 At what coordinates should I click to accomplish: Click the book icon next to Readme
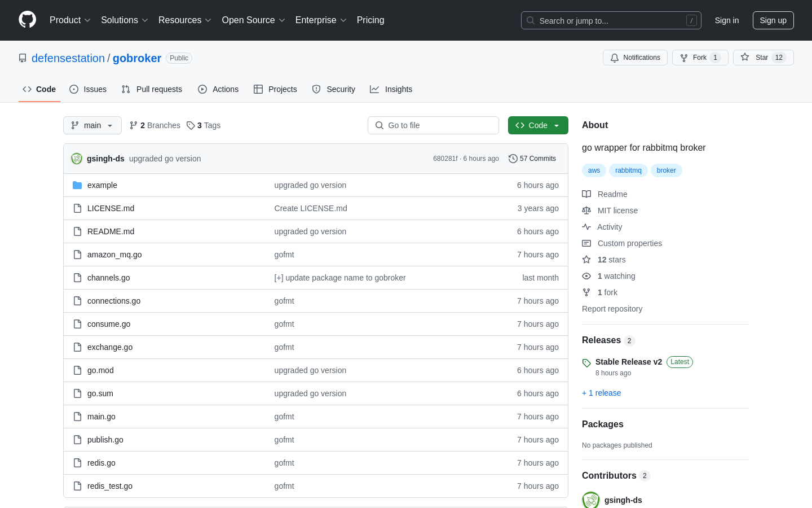point(586,194)
